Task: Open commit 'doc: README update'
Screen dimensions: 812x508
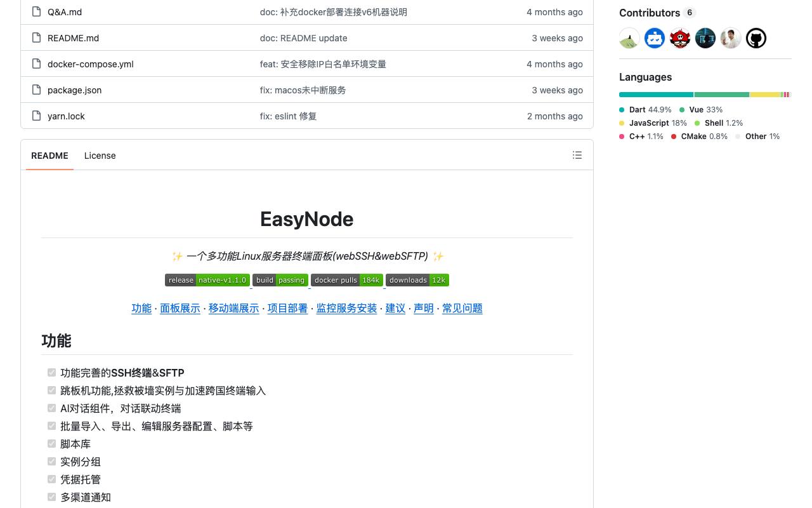Action: [x=303, y=38]
